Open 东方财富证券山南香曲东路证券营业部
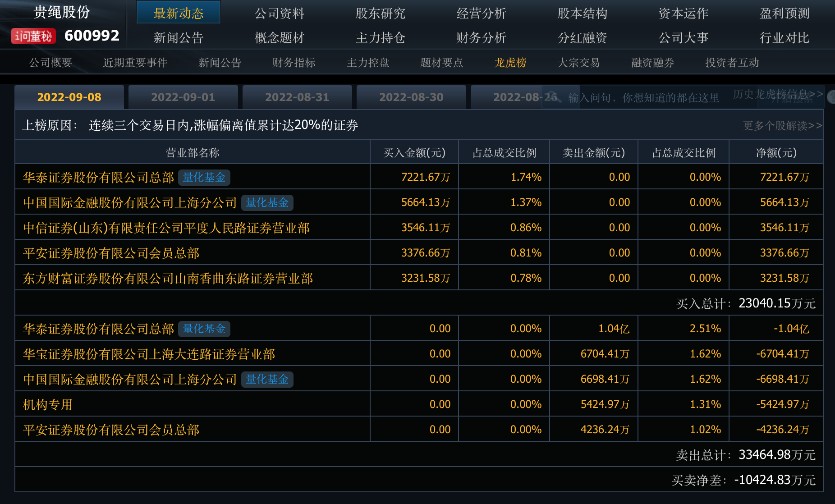The image size is (835, 504). (x=168, y=278)
